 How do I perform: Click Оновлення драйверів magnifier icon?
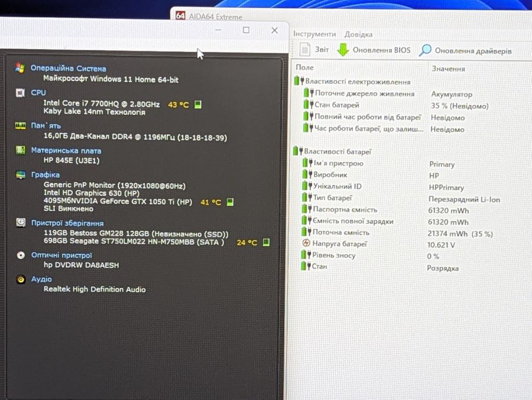pos(425,50)
